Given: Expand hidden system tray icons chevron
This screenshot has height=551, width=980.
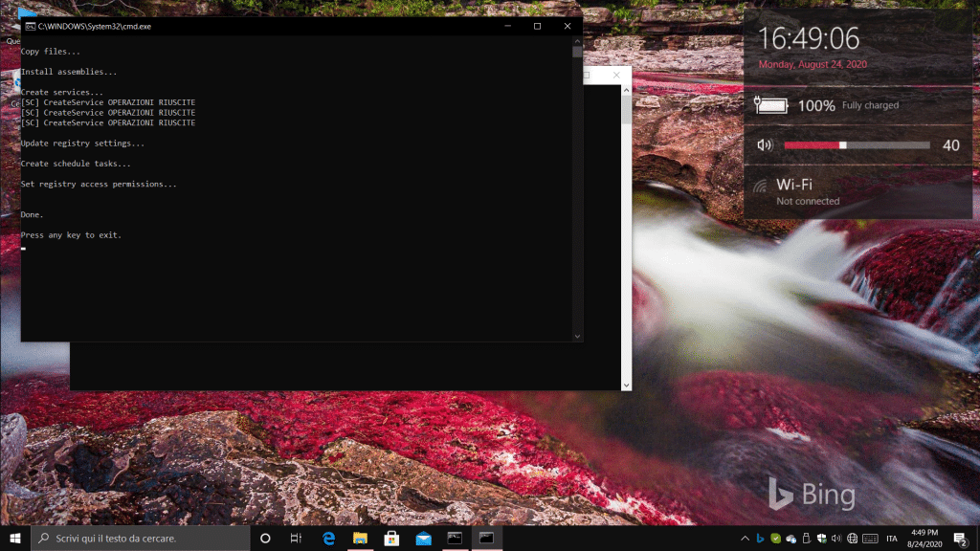Looking at the screenshot, I should (x=744, y=539).
